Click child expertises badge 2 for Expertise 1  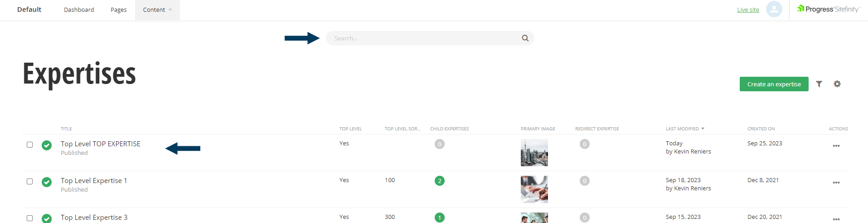440,181
